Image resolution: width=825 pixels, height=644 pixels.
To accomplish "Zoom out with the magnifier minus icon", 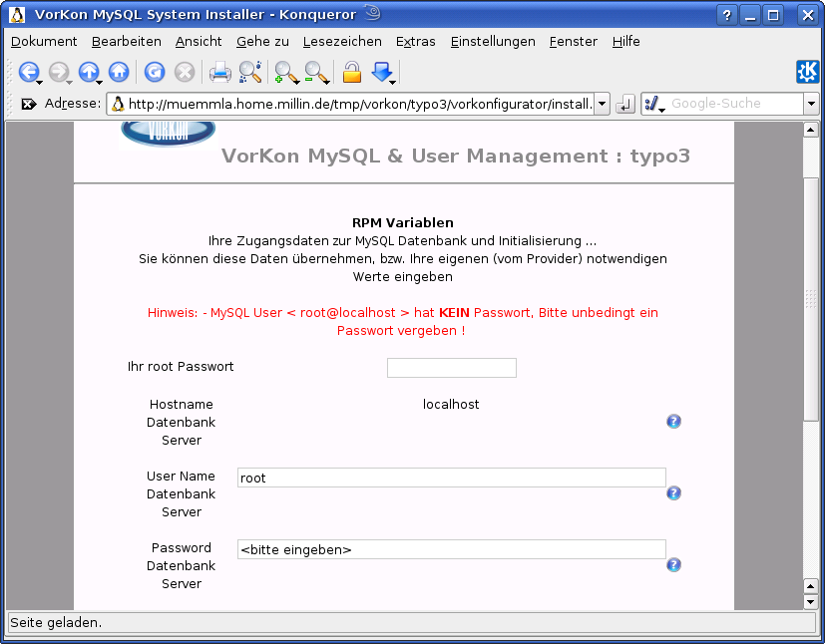I will 316,72.
